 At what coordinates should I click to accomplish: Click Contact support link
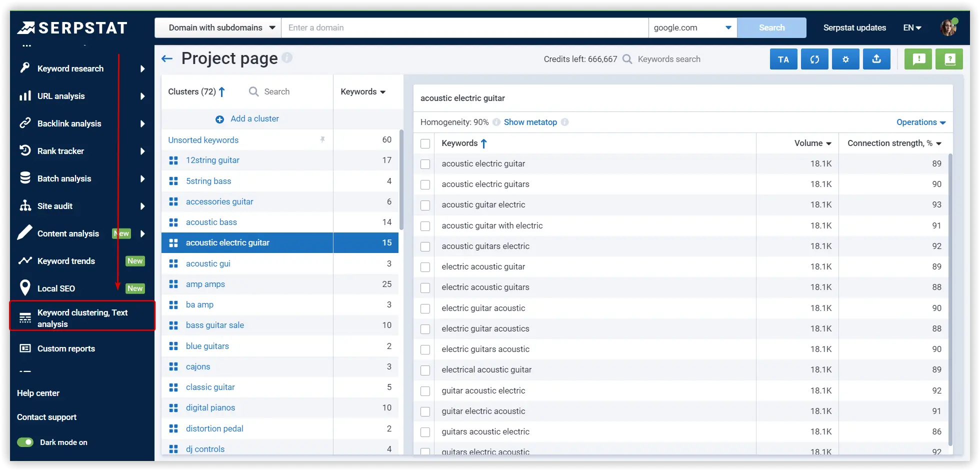tap(46, 417)
